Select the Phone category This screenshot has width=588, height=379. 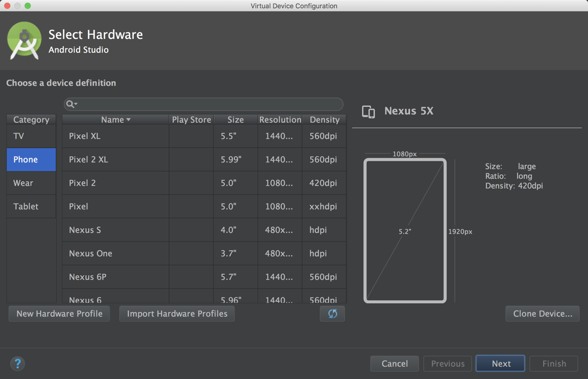pyautogui.click(x=31, y=159)
